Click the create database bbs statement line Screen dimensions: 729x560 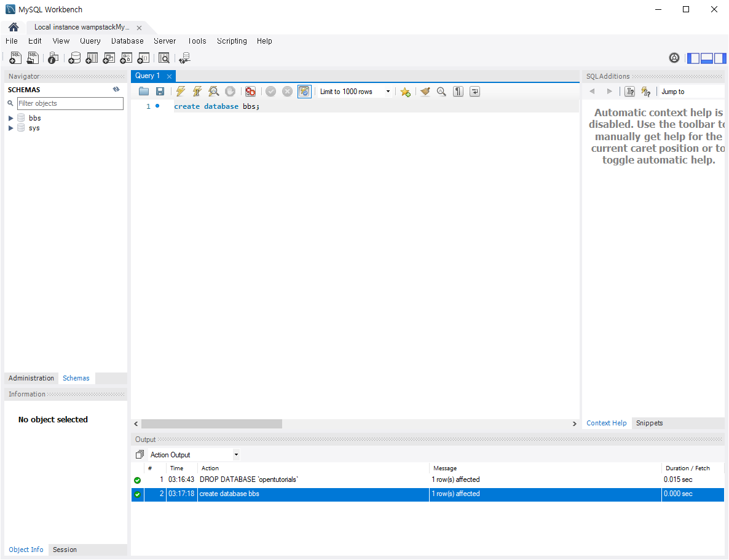click(216, 106)
